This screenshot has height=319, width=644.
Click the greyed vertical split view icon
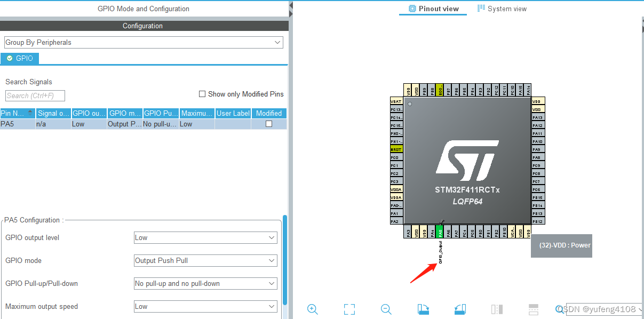point(497,309)
